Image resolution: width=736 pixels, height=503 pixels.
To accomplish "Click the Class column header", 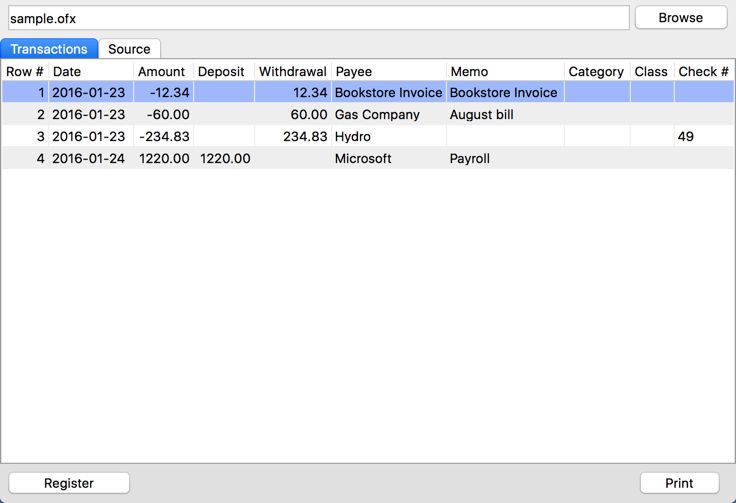I will tap(652, 71).
